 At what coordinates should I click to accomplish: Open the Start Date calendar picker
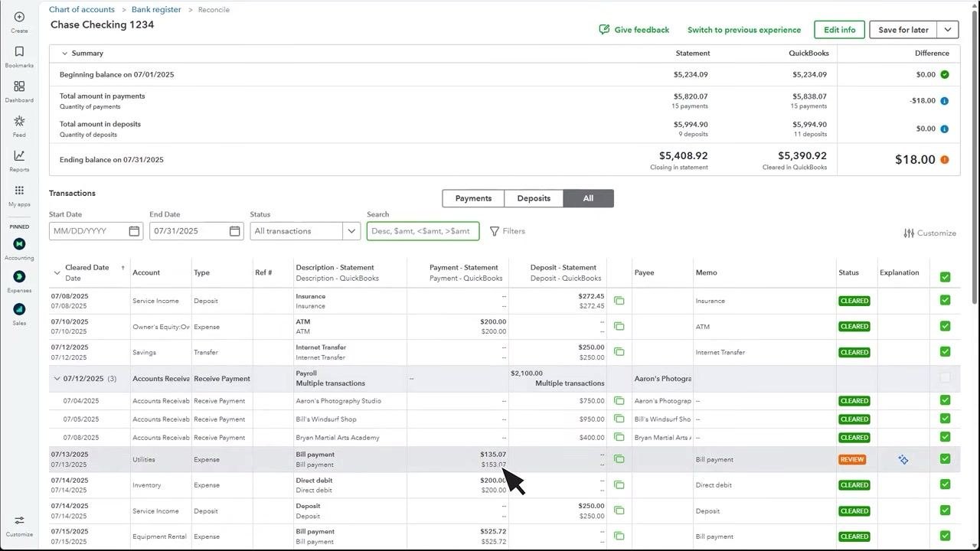tap(134, 231)
